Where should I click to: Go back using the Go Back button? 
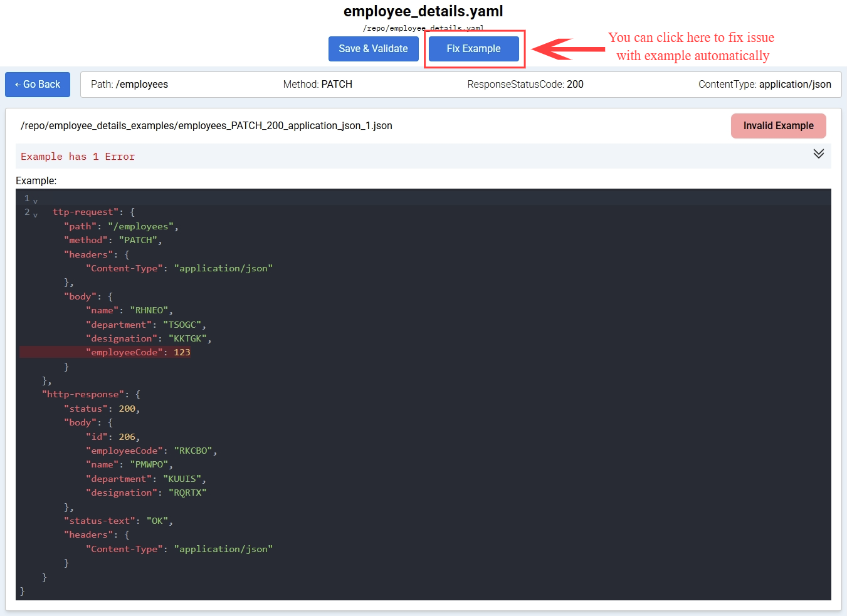38,85
